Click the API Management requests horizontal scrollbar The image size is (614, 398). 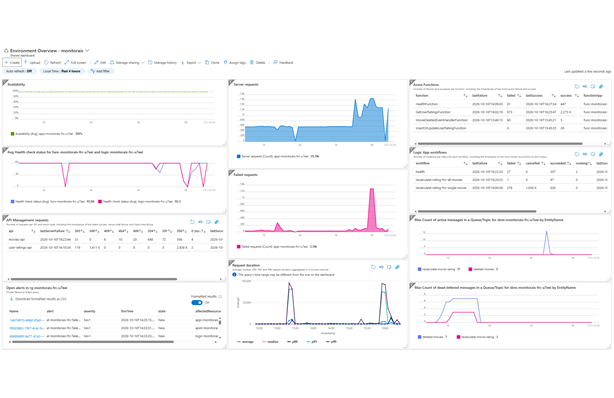tap(94, 279)
